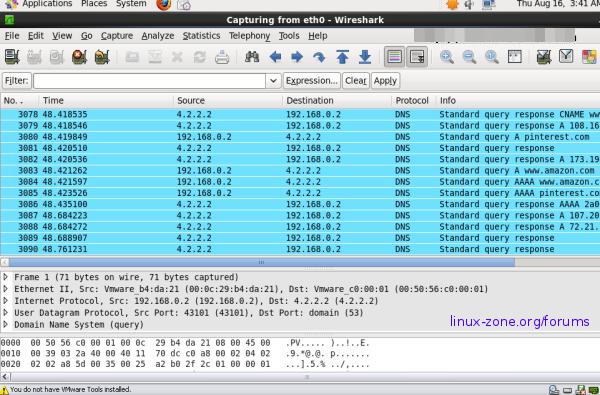This screenshot has width=600, height=395.
Task: Clear the display filter
Action: 356,81
